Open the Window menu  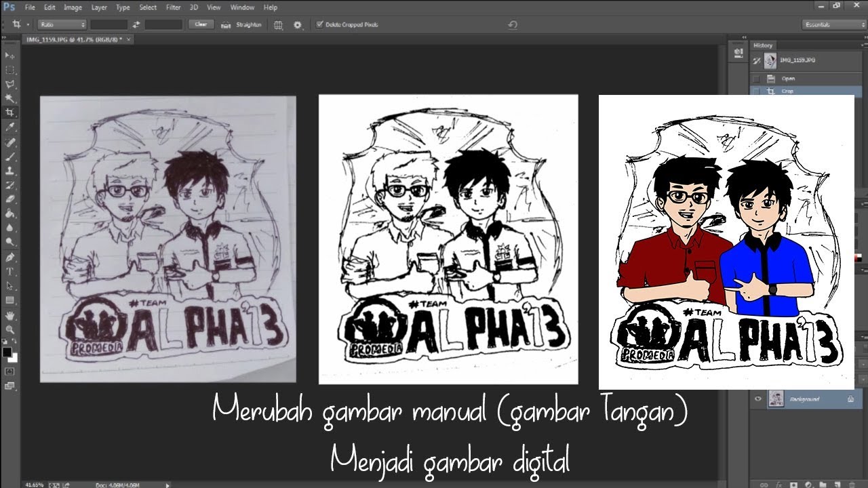click(x=242, y=7)
